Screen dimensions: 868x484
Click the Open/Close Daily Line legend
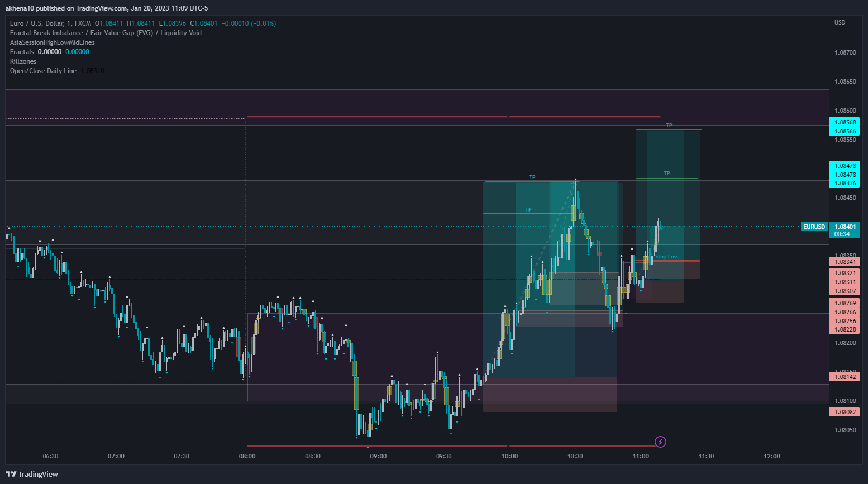(x=43, y=71)
